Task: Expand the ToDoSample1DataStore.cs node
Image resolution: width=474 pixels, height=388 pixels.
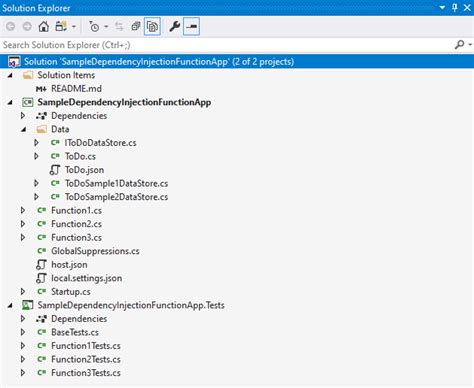Action: click(36, 183)
